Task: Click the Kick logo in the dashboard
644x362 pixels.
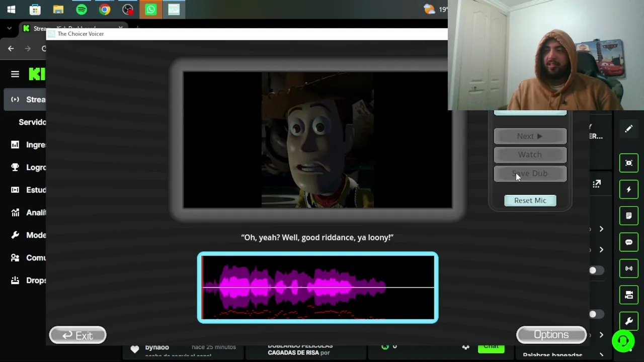Action: (x=37, y=74)
